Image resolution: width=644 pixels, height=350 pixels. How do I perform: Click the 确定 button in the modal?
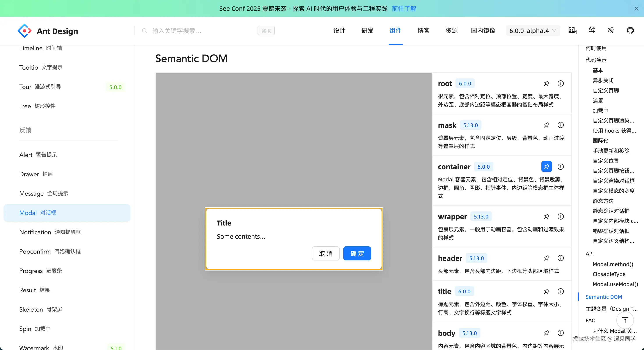pyautogui.click(x=357, y=253)
